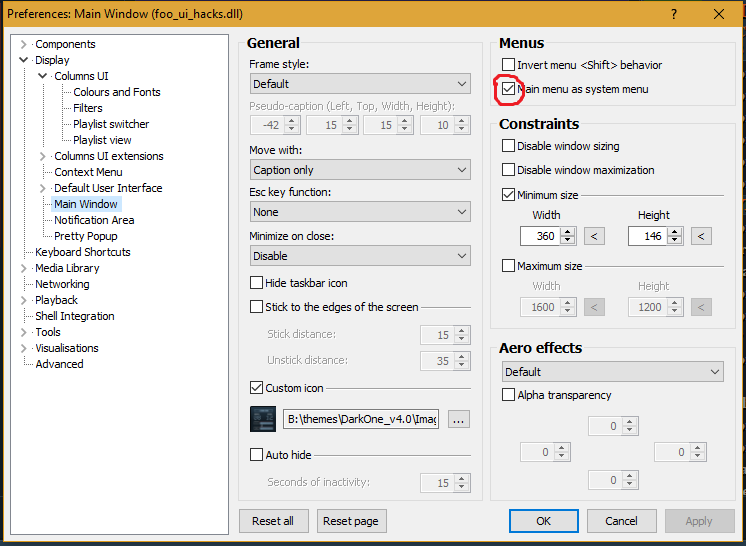Viewport: 746px width, 546px height.
Task: Click the OK button
Action: (543, 521)
